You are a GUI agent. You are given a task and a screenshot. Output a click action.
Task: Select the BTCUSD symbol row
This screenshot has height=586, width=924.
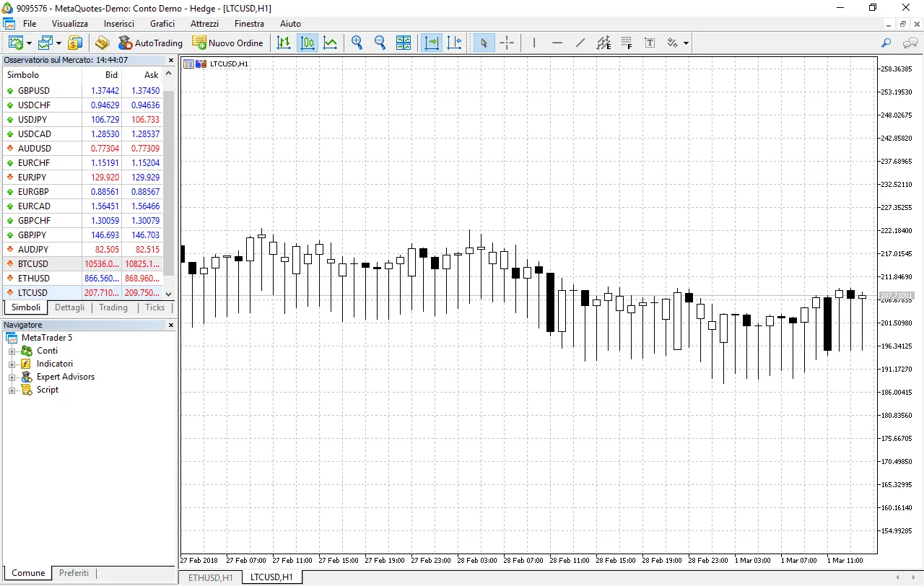[x=83, y=264]
